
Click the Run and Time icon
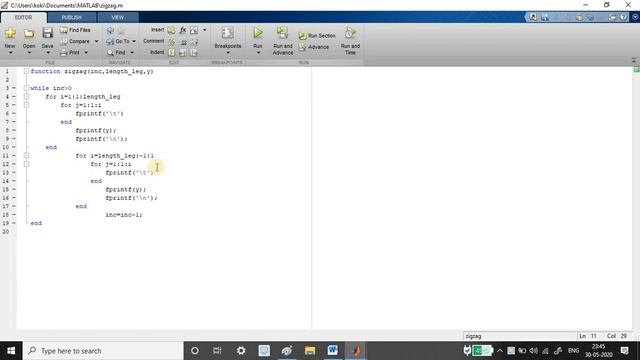(x=350, y=33)
